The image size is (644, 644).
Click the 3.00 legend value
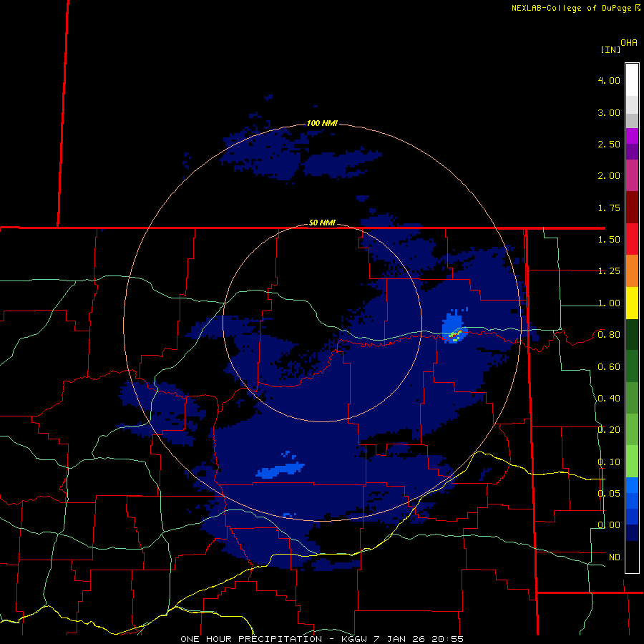coord(609,112)
